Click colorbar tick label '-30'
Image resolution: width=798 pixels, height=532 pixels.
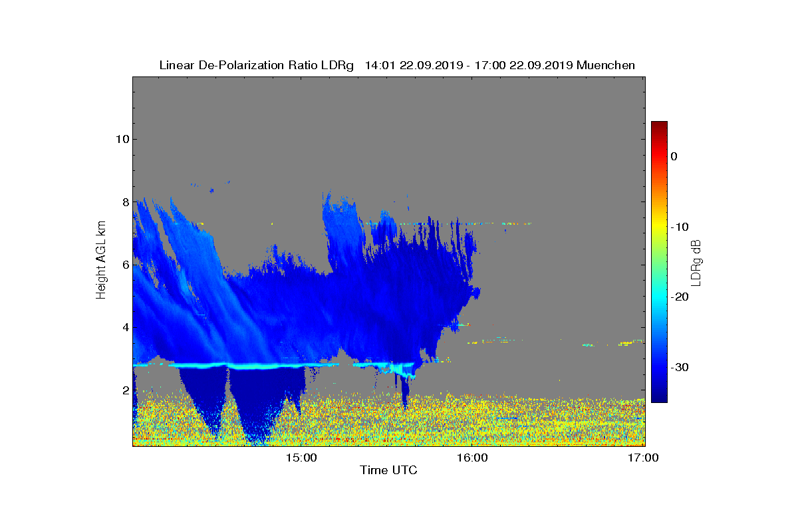click(x=679, y=367)
